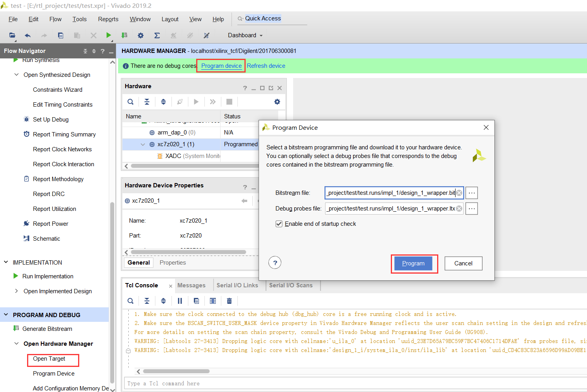
Task: Copy Tcl Console contents
Action: (196, 301)
